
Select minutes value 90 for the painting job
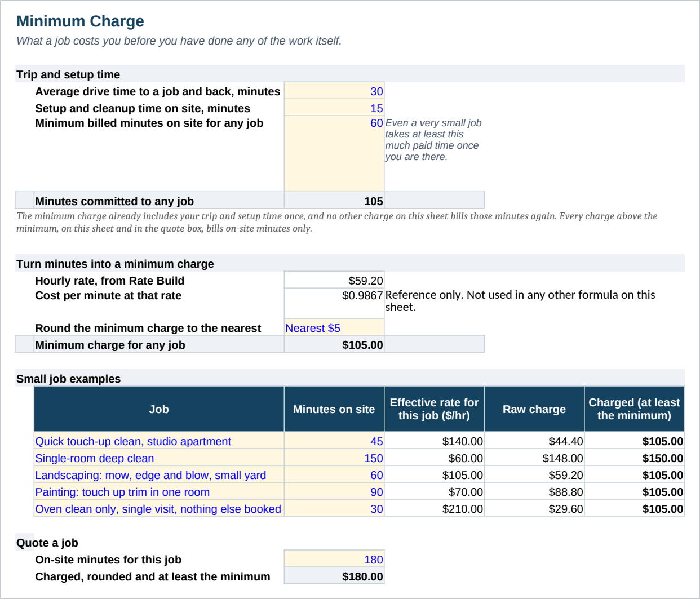click(x=334, y=491)
